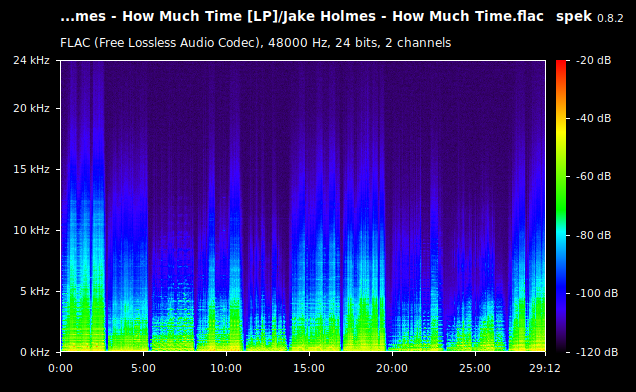This screenshot has height=392, width=636.
Task: Click the 10:00 time axis label
Action: point(226,368)
